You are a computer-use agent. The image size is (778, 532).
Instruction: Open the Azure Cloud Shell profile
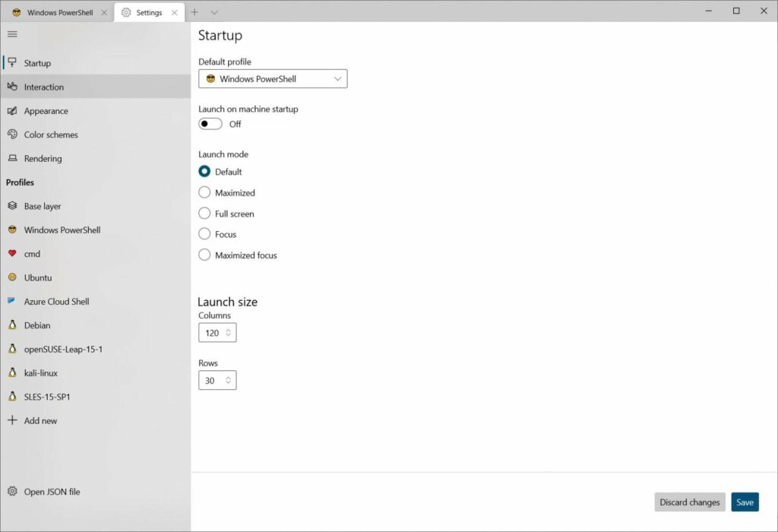[x=96, y=301]
